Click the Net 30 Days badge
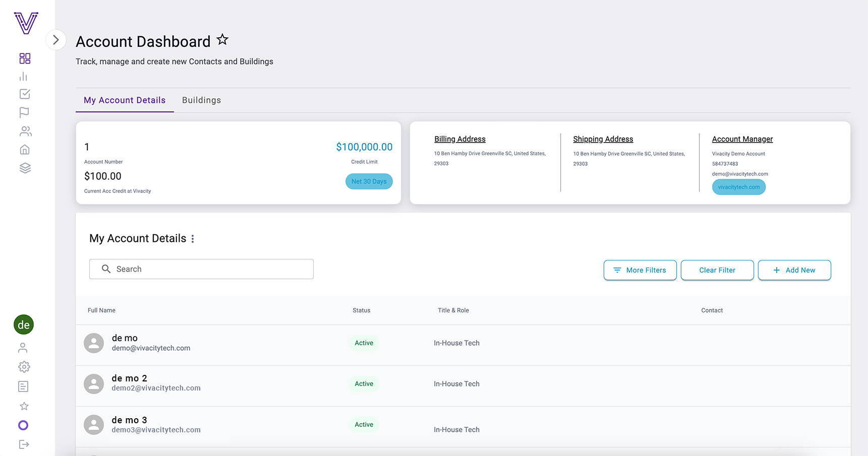Viewport: 868px width, 456px height. pyautogui.click(x=369, y=181)
